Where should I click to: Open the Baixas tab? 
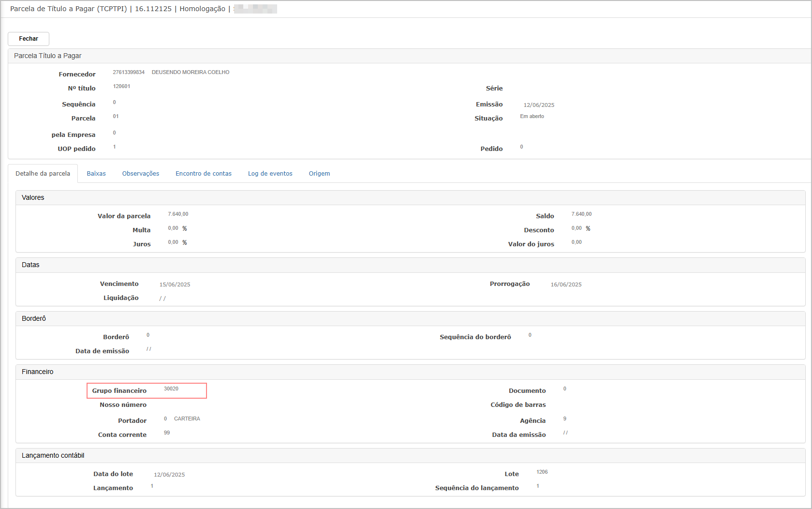click(x=96, y=174)
